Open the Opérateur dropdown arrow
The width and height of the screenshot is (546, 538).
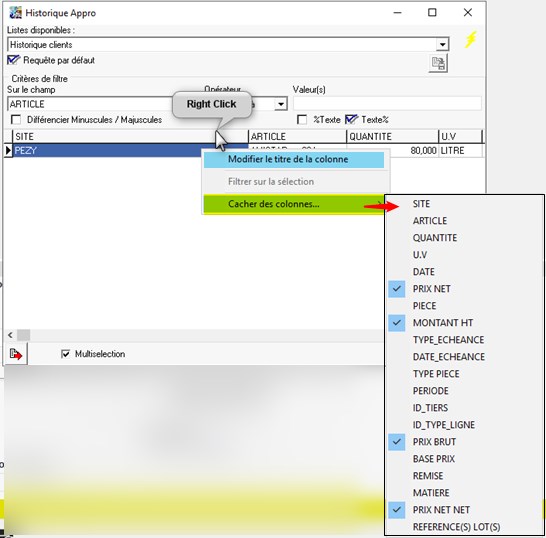pyautogui.click(x=280, y=104)
